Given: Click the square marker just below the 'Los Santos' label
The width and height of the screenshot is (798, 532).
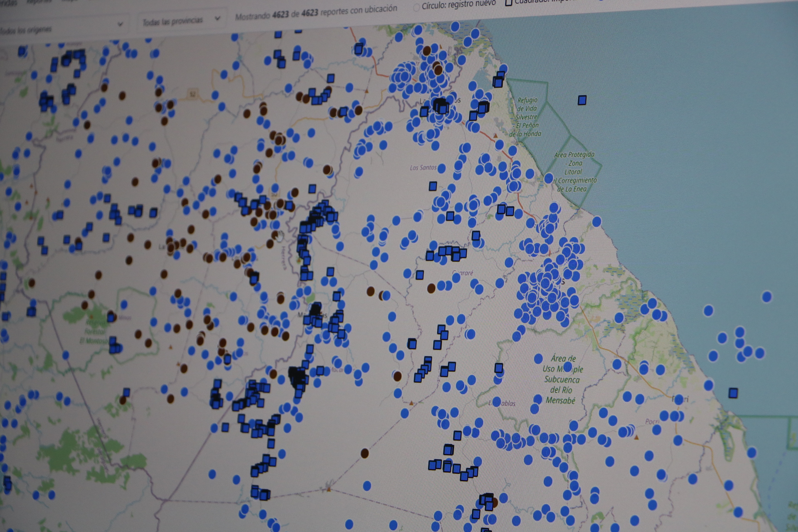Looking at the screenshot, I should coord(433,186).
